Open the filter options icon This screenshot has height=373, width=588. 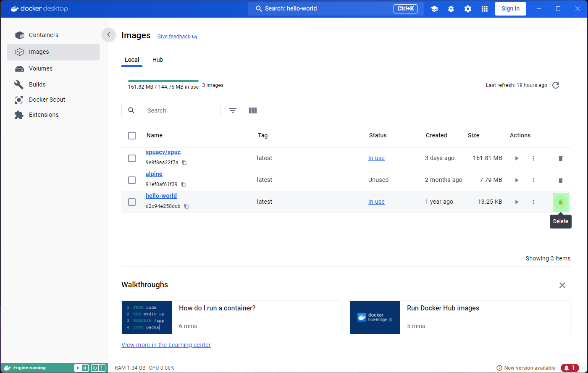click(233, 110)
